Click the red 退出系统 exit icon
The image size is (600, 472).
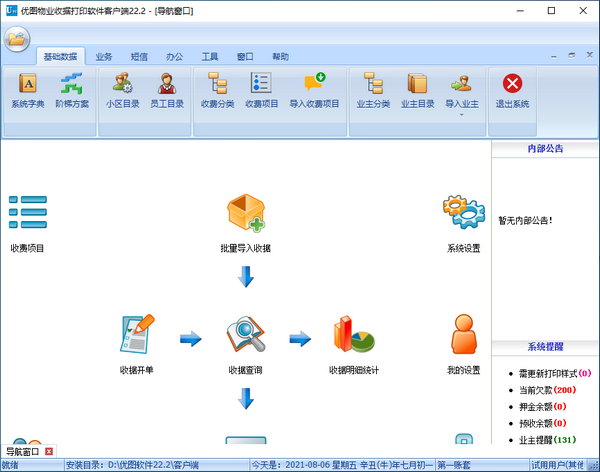[x=512, y=90]
